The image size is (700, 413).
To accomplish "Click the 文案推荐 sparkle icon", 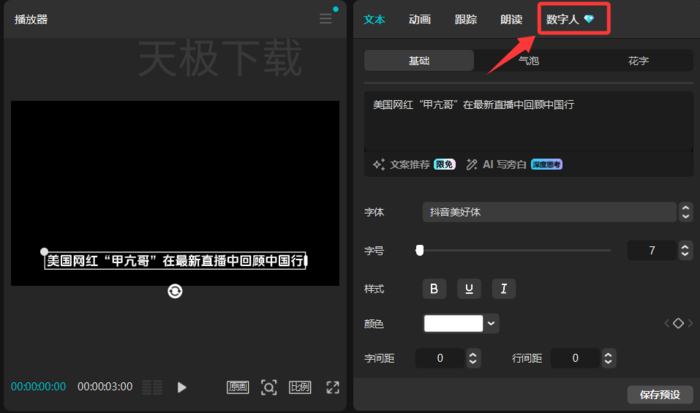I will coord(379,164).
